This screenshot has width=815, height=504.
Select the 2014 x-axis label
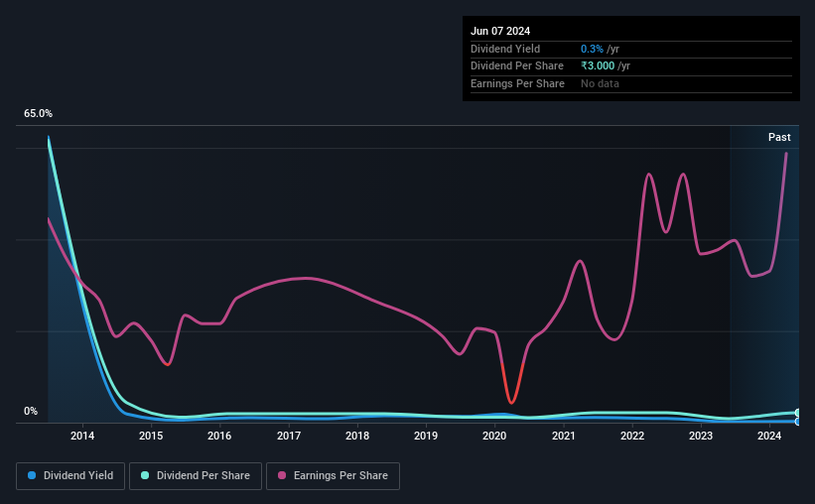(82, 436)
